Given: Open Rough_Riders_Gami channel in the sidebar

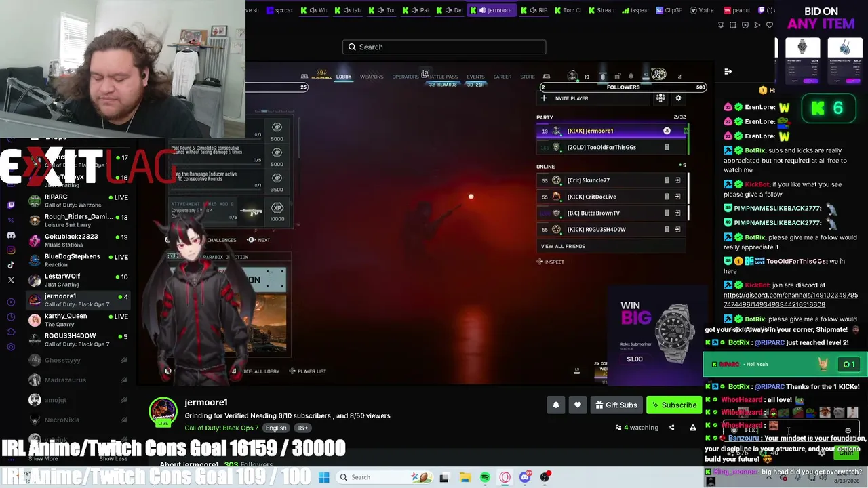Looking at the screenshot, I should (x=77, y=221).
